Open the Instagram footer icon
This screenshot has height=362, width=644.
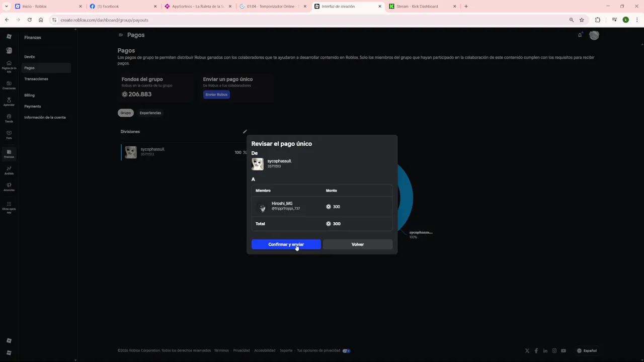click(x=554, y=350)
